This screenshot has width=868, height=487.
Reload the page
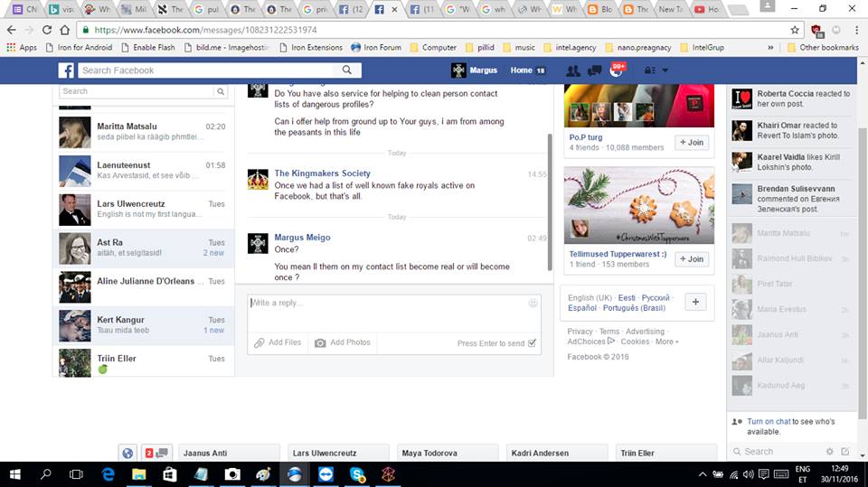click(46, 30)
